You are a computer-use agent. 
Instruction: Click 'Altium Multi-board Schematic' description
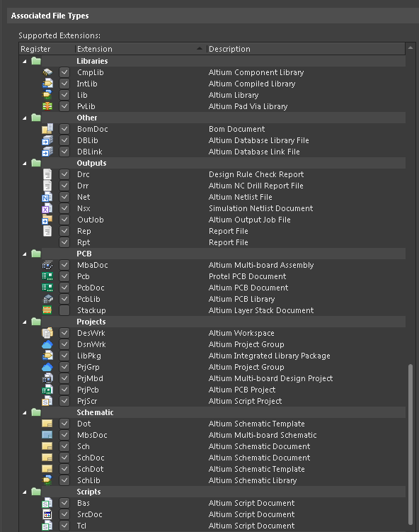click(263, 435)
